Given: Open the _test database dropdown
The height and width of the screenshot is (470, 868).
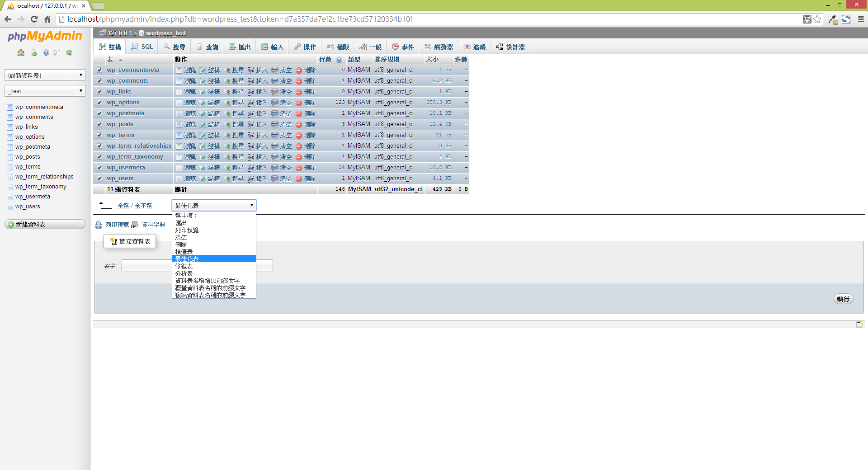Looking at the screenshot, I should pos(45,91).
